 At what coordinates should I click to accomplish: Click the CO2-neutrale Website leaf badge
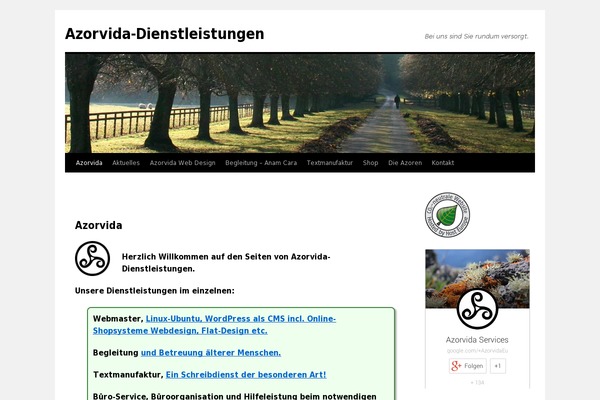pos(447,215)
